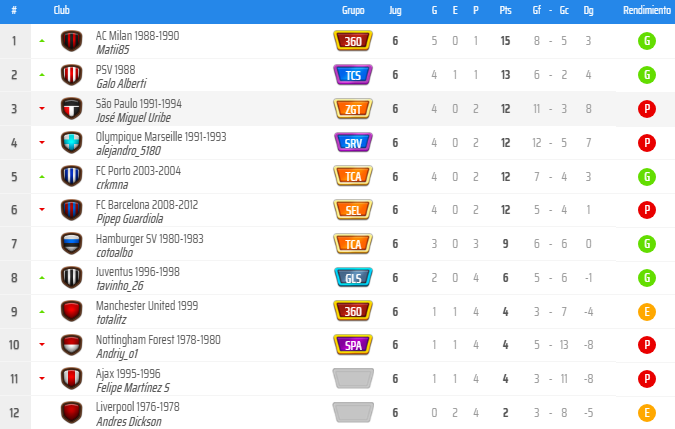
Task: Click the FC Porto 2003-2004 crest
Action: [71, 177]
